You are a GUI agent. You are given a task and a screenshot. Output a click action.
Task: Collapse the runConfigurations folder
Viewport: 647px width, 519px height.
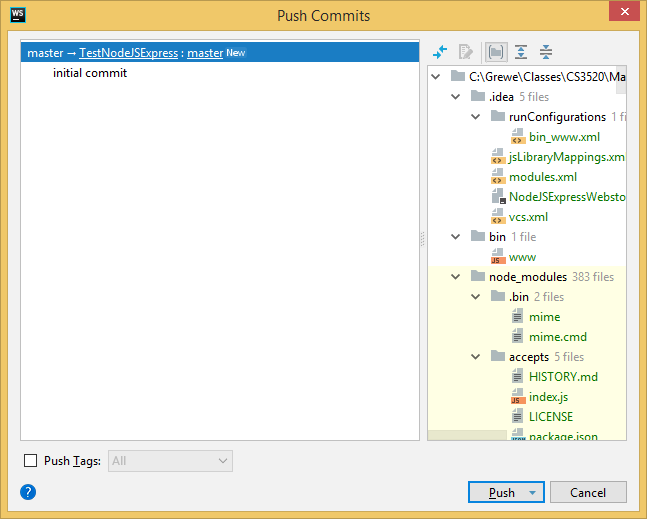[475, 117]
